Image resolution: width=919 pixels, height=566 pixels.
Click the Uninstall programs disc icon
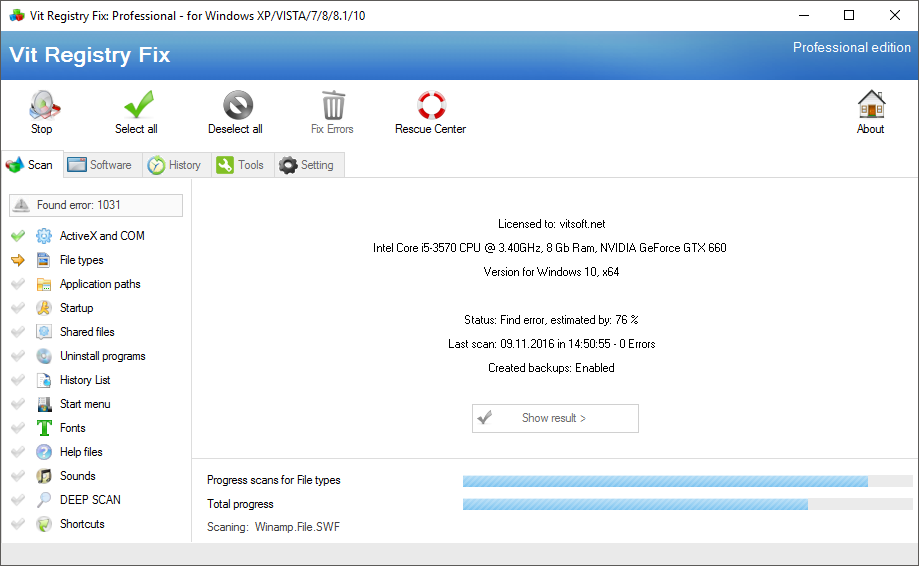point(44,356)
